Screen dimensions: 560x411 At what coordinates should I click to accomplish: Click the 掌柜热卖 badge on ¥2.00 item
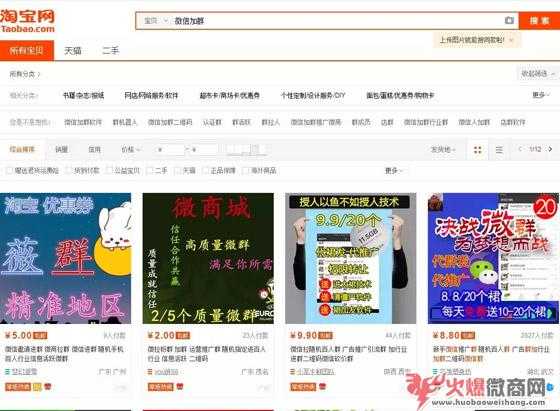(161, 386)
